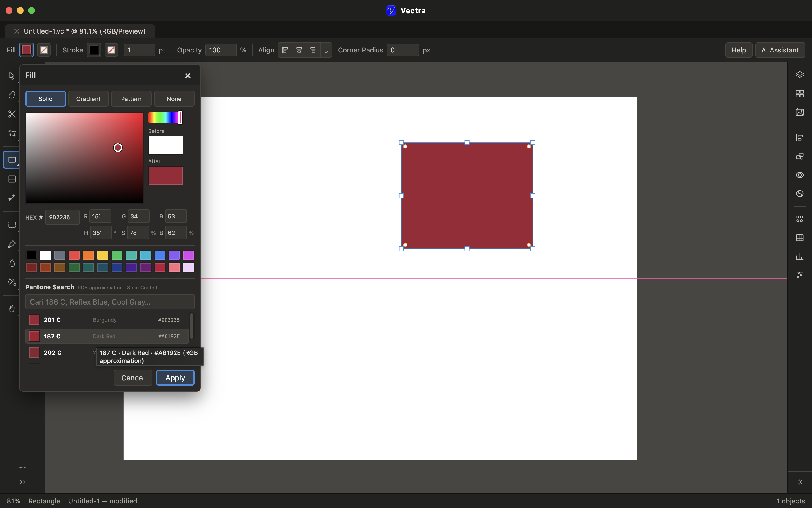Close the Untitled-1.vc tab
The width and height of the screenshot is (812, 508).
(x=16, y=31)
